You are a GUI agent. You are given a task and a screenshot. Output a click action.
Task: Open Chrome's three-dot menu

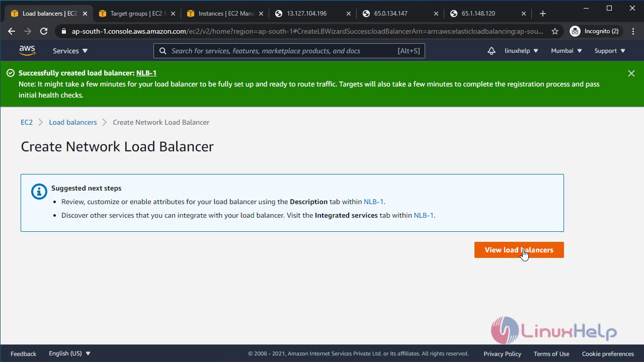[632, 31]
